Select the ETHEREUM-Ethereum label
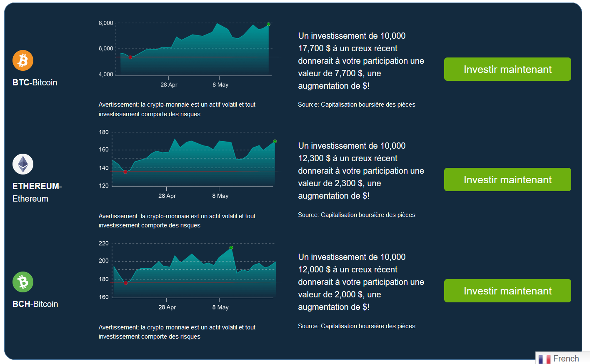 pos(37,192)
